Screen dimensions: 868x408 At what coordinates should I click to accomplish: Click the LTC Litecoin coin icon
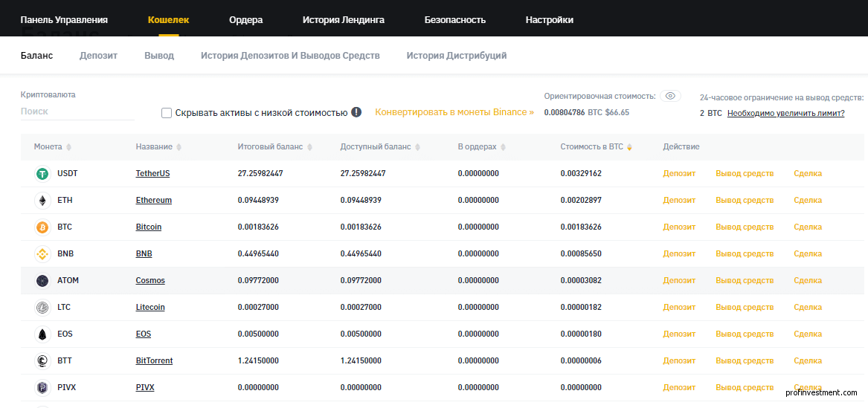click(42, 308)
